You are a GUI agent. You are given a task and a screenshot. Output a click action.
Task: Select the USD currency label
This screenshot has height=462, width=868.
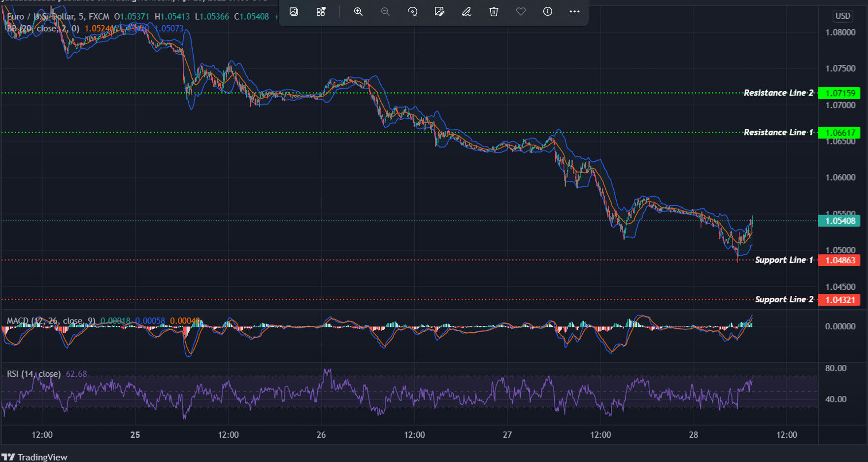pyautogui.click(x=842, y=16)
